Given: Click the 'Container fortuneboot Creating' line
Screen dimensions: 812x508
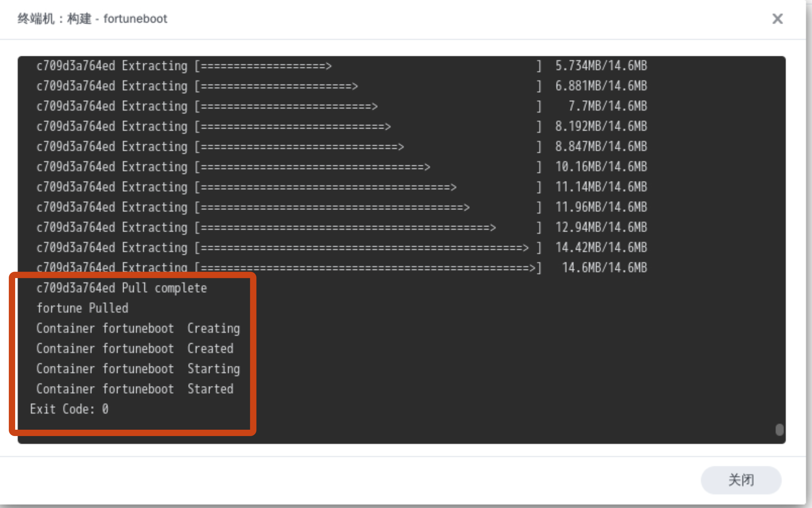Looking at the screenshot, I should pyautogui.click(x=138, y=328).
